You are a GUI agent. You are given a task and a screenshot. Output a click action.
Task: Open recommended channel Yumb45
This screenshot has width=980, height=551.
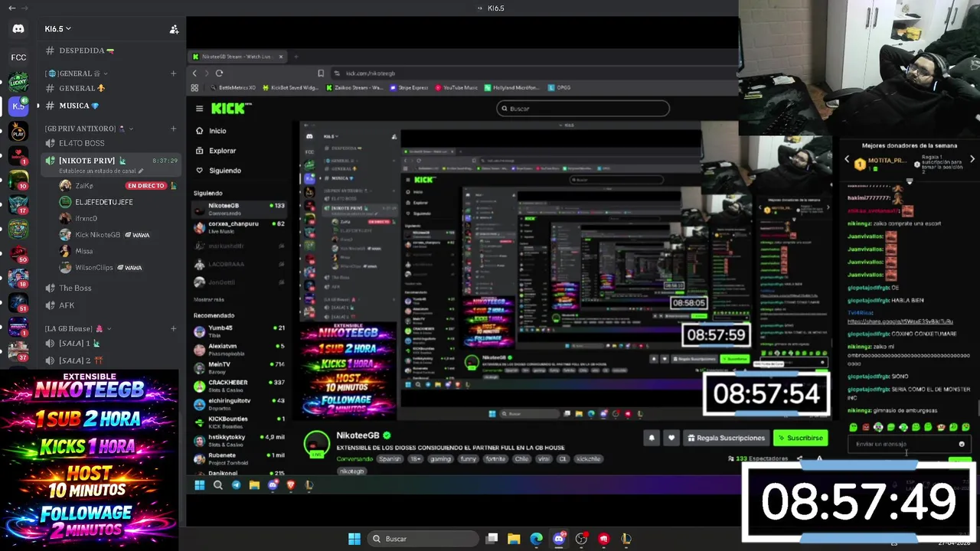click(240, 331)
